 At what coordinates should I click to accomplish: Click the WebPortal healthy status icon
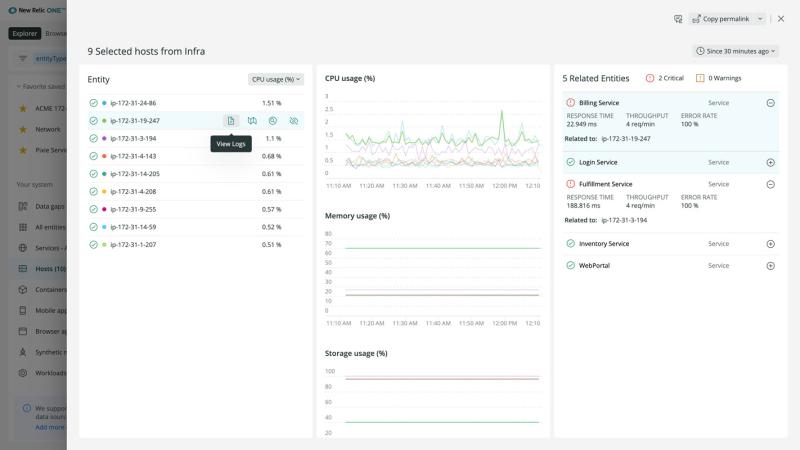pyautogui.click(x=570, y=265)
